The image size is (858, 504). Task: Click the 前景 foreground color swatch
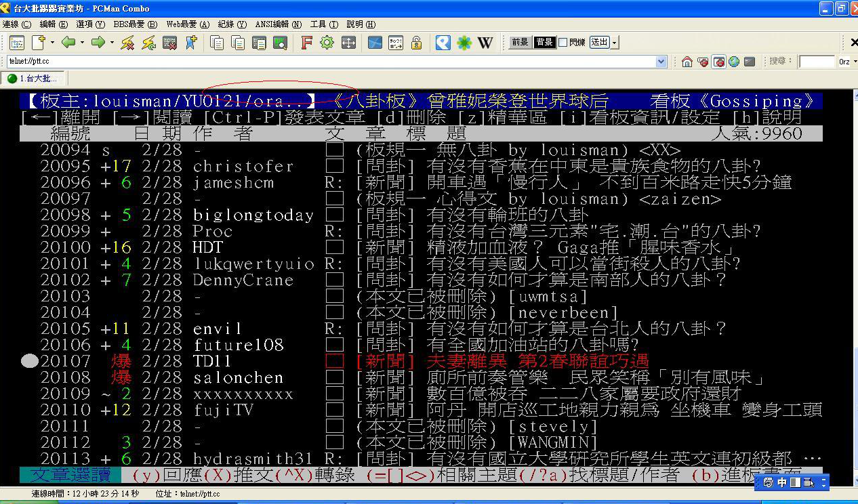(520, 43)
